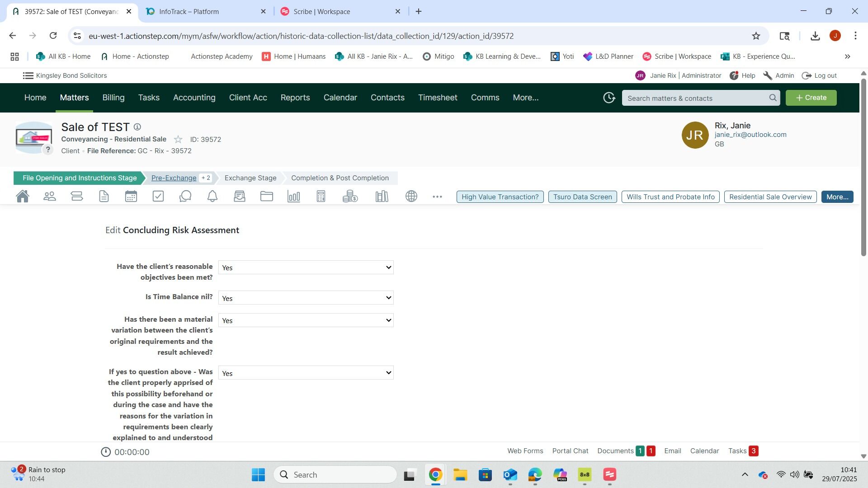Expand the material variation dropdown
The image size is (868, 488).
point(306,320)
